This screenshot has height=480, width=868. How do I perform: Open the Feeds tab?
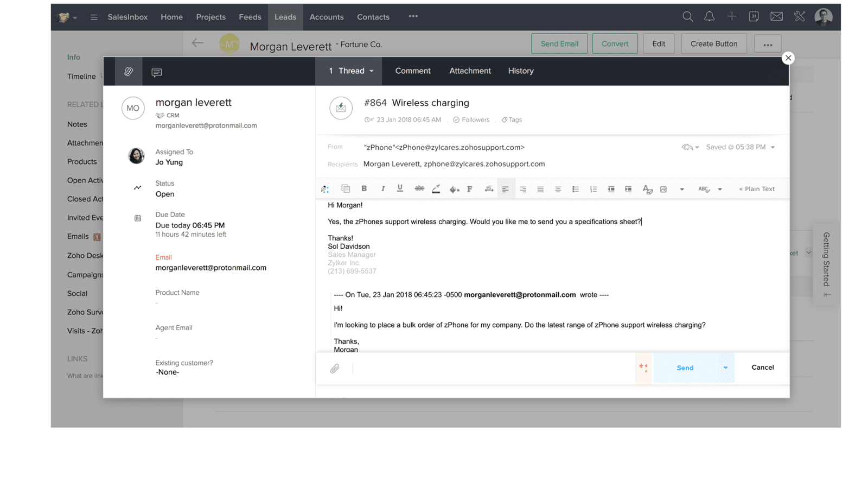pos(250,17)
